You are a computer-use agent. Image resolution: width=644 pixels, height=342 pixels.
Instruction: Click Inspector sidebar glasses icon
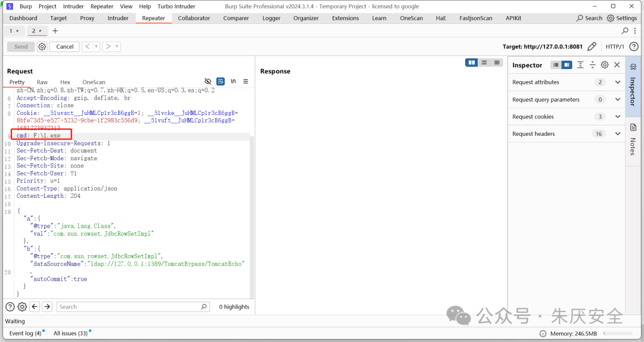(x=633, y=67)
